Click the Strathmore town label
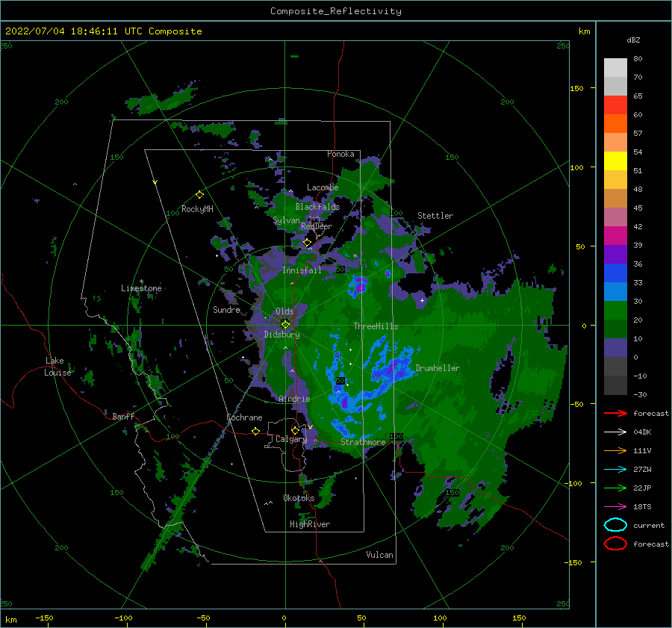The height and width of the screenshot is (628, 672). click(x=363, y=442)
